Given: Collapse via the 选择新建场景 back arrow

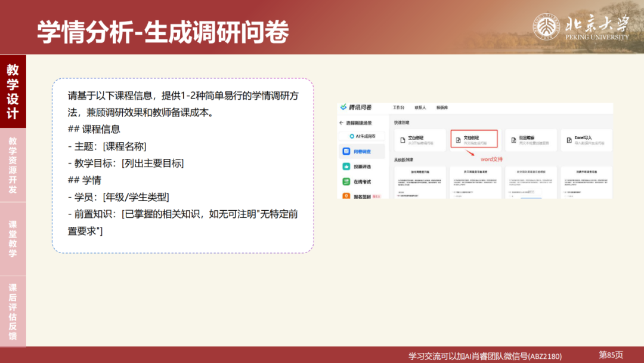Looking at the screenshot, I should tap(340, 122).
